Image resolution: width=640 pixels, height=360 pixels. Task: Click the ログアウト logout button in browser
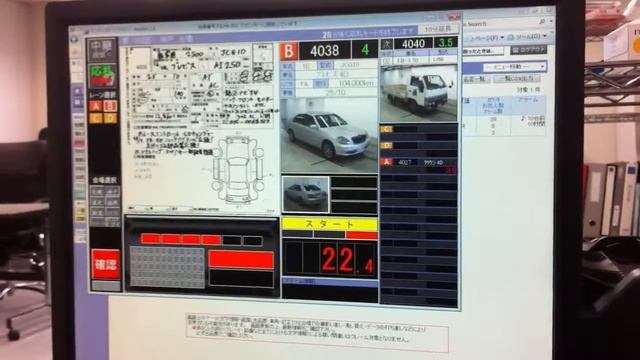click(529, 50)
